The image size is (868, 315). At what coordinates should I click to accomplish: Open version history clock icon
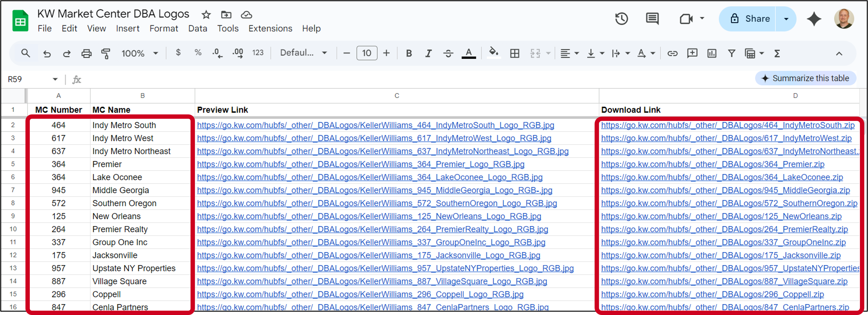point(621,19)
